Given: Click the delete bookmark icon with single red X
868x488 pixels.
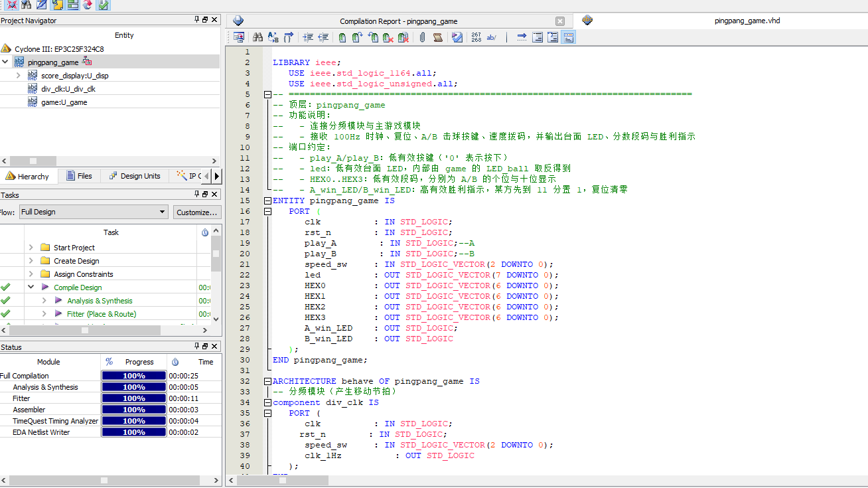Looking at the screenshot, I should click(388, 37).
